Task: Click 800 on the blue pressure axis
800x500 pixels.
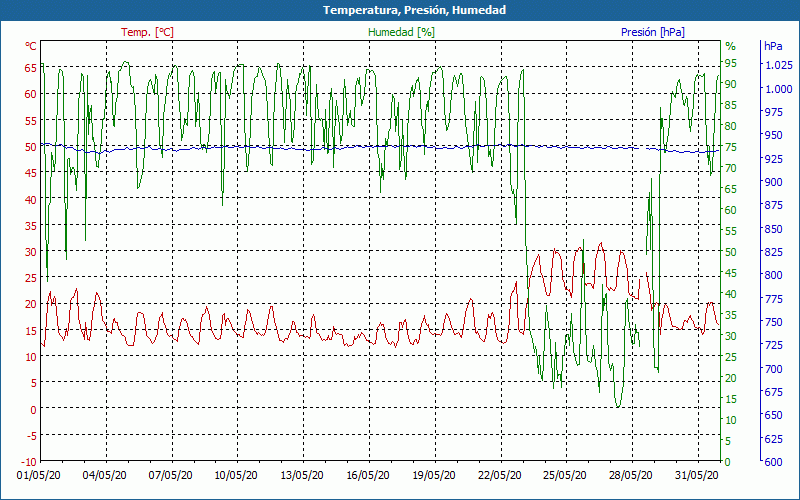Action: (774, 276)
